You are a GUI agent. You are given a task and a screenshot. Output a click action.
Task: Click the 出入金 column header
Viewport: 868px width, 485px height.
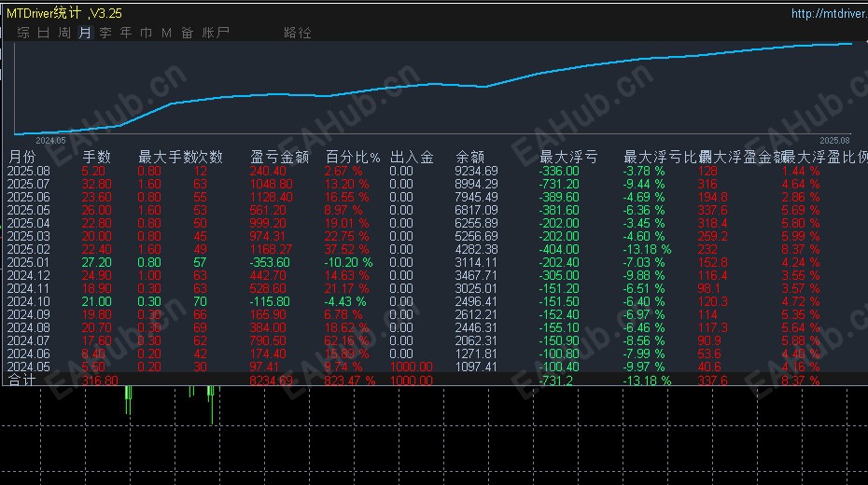pos(412,157)
